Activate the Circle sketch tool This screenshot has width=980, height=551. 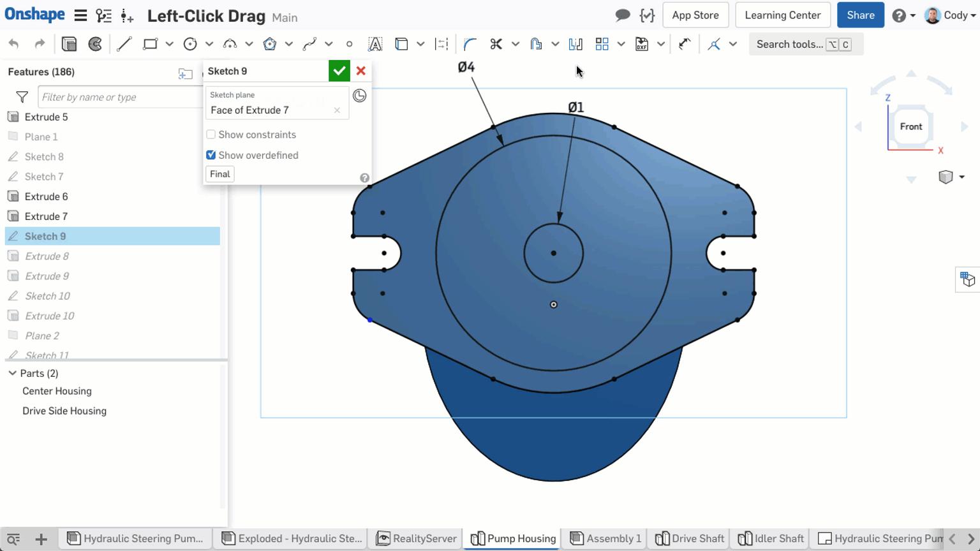pos(189,43)
